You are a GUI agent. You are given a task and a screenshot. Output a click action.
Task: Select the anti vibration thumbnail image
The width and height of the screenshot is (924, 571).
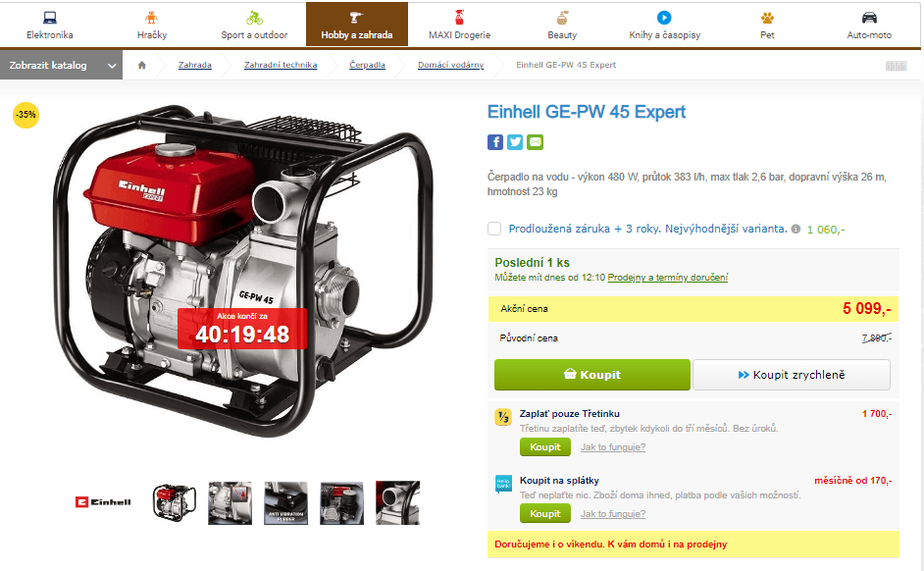coord(285,503)
